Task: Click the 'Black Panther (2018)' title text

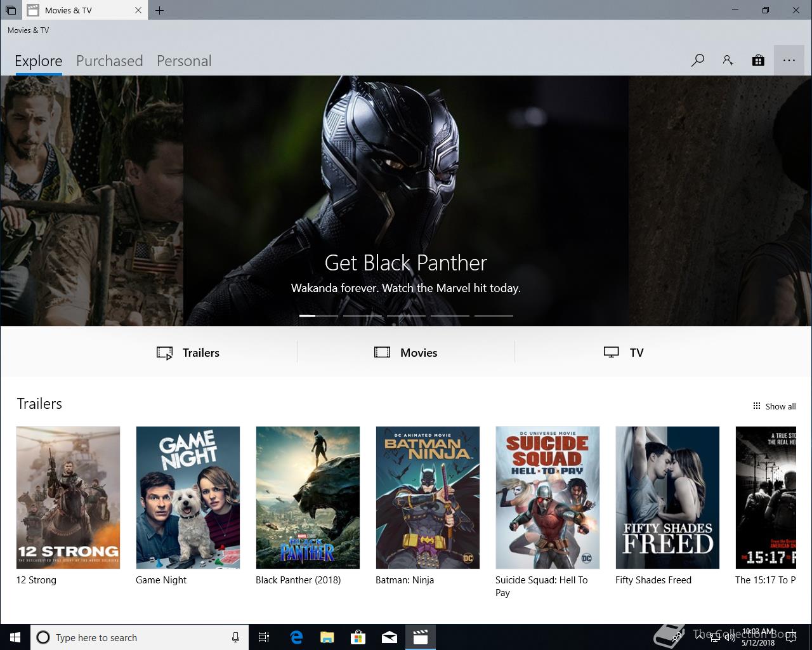Action: (x=298, y=580)
